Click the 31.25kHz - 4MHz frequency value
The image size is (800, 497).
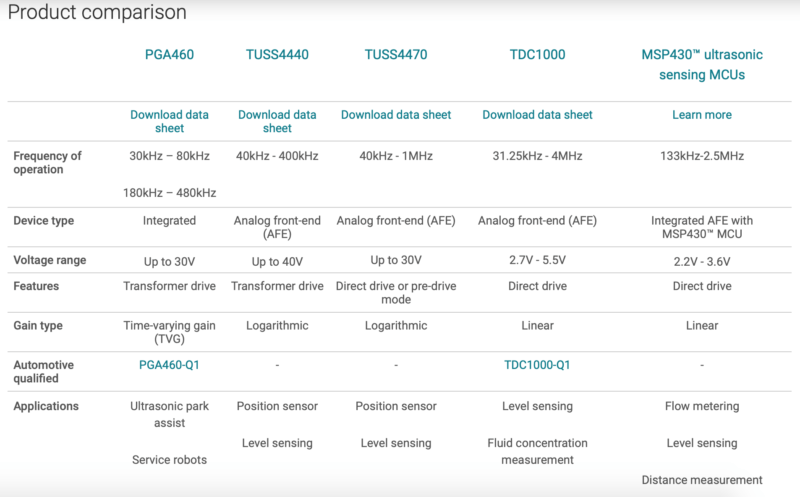[x=537, y=156]
